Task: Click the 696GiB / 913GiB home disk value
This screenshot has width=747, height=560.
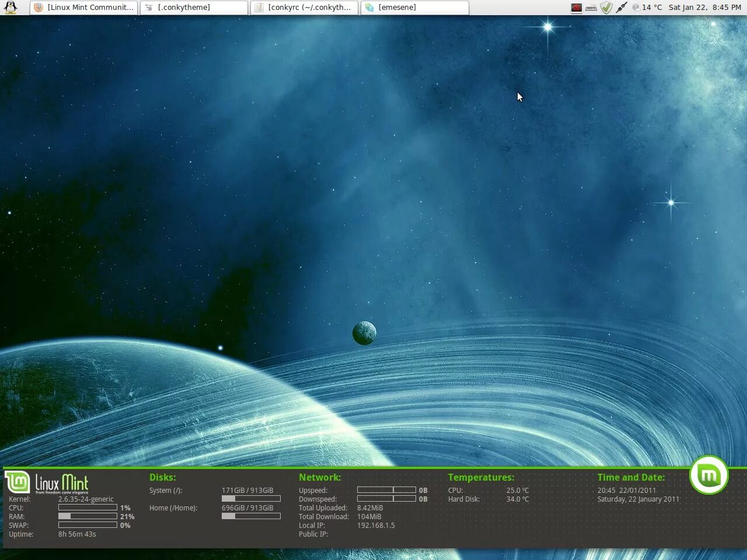Action: (x=247, y=508)
